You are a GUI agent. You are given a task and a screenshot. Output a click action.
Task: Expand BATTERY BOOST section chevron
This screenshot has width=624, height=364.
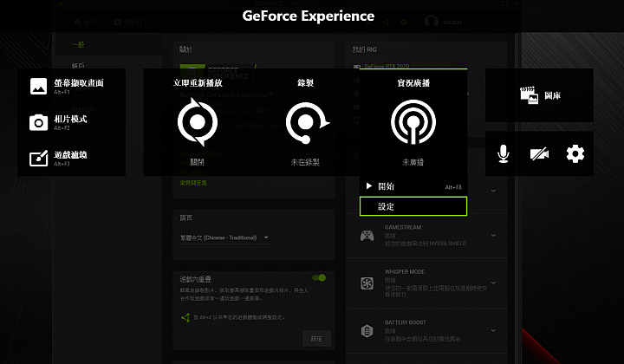pos(493,330)
